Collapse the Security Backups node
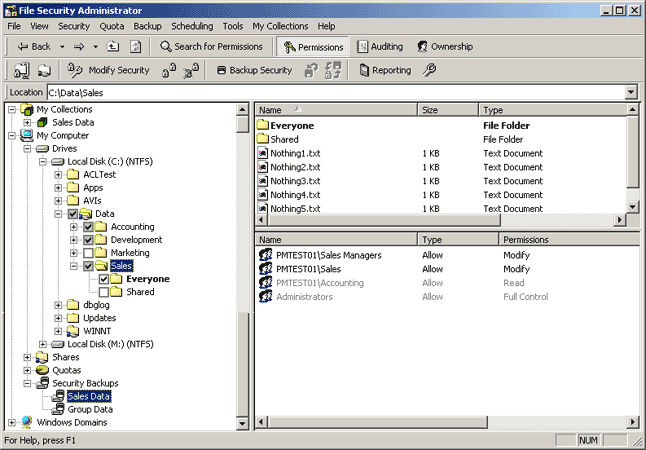Screen dimensions: 646x450 (27, 383)
